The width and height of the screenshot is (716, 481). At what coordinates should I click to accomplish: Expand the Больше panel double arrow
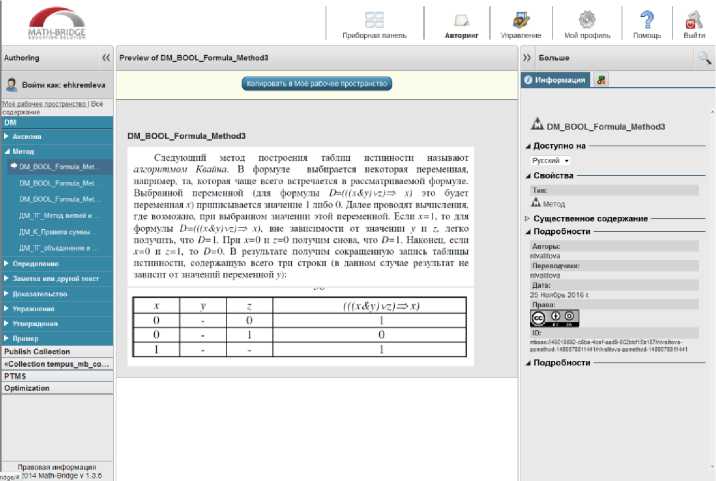527,58
